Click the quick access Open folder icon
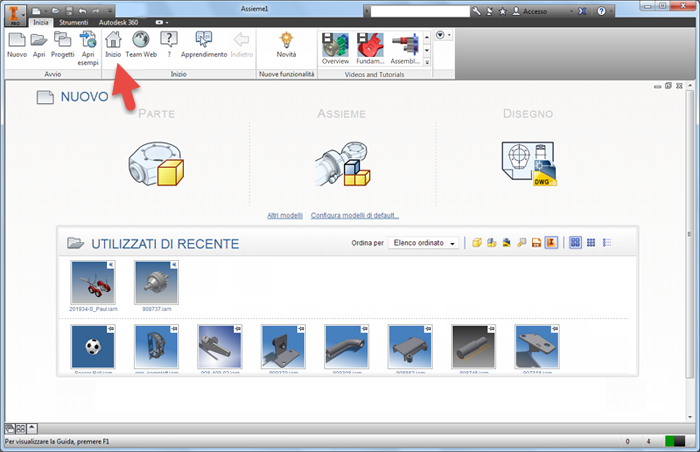700x452 pixels. tap(55, 11)
